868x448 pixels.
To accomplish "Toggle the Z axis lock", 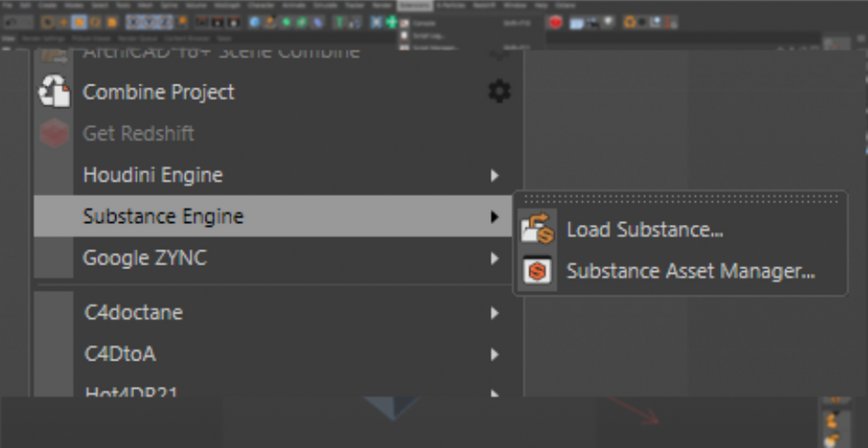I will [x=165, y=22].
